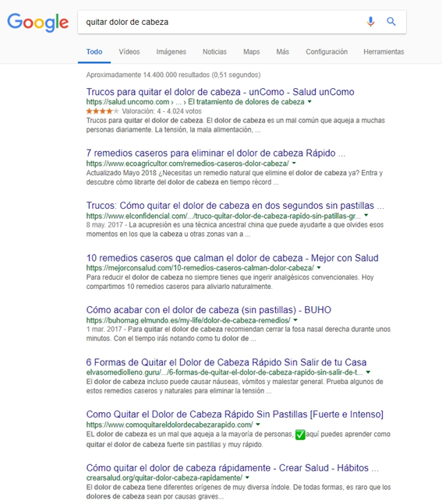Open '7 remedios caseros para eliminar' result
The width and height of the screenshot is (442, 504).
(x=215, y=153)
